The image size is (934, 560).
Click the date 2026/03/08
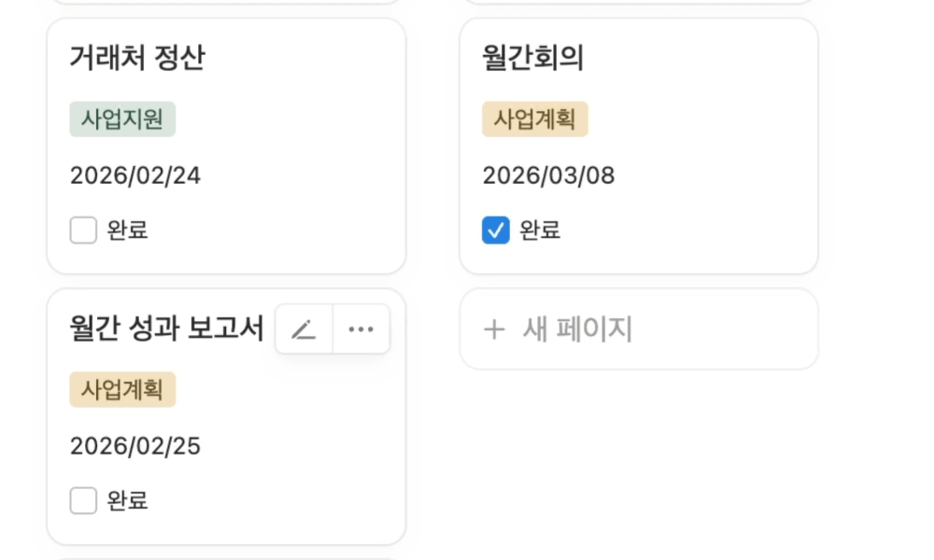point(548,175)
